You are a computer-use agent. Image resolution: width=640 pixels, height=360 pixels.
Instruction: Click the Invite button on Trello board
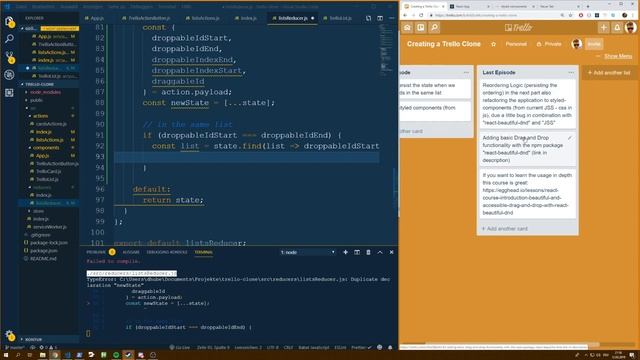tap(594, 44)
